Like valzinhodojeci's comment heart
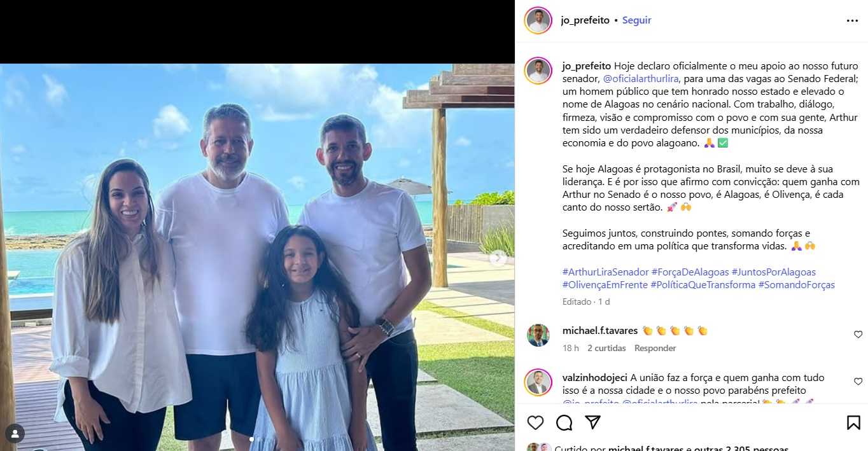 click(x=858, y=382)
